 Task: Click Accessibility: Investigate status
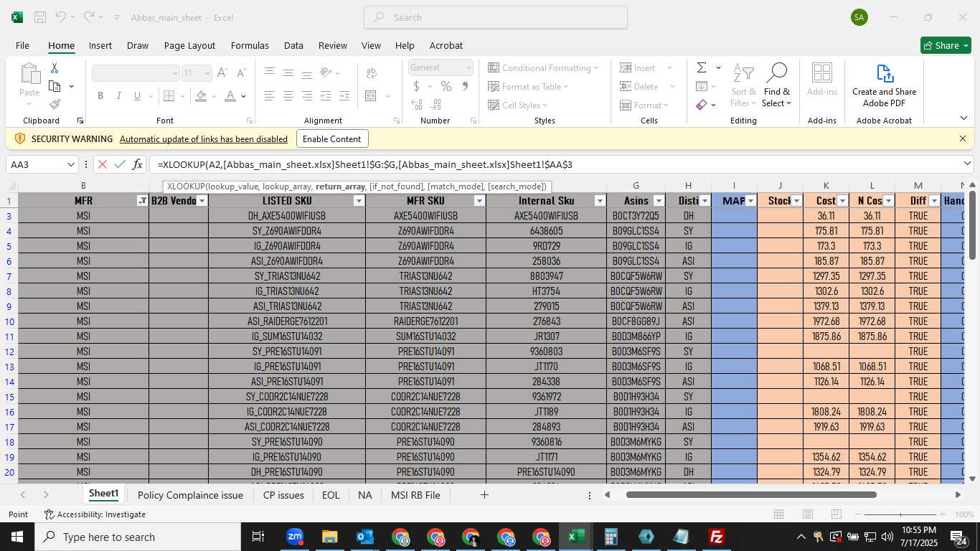click(95, 514)
